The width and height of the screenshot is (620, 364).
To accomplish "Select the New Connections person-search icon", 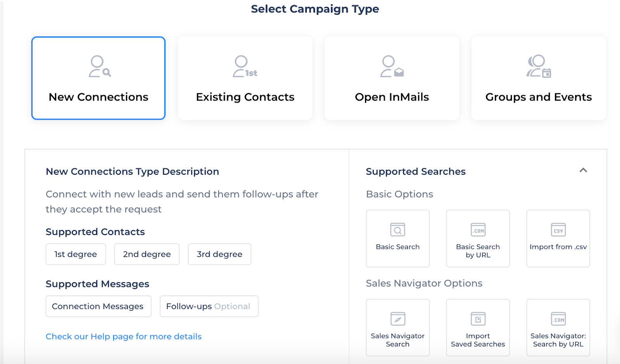I will coord(100,67).
